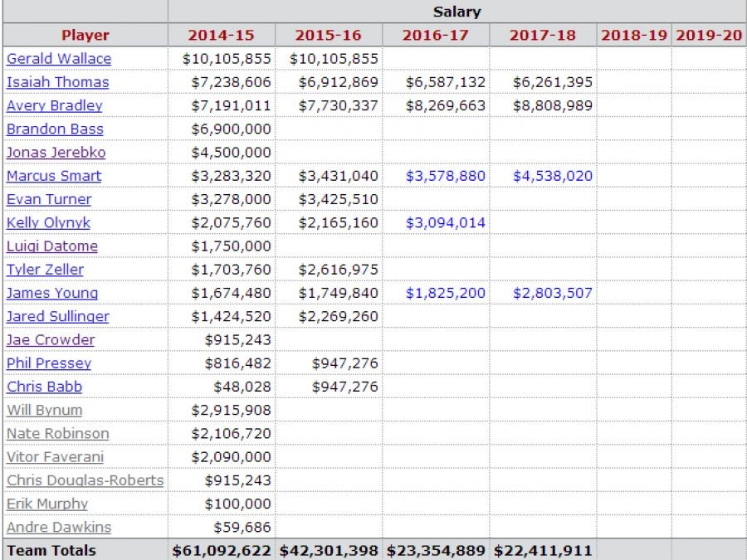Viewport: 747px width, 560px height.
Task: Open Nate Robinson's player link
Action: tap(57, 433)
